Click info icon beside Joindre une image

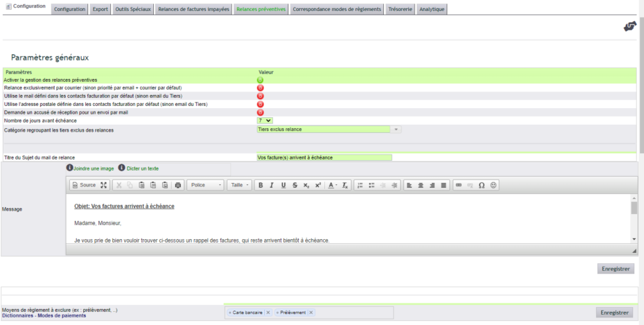click(x=69, y=168)
